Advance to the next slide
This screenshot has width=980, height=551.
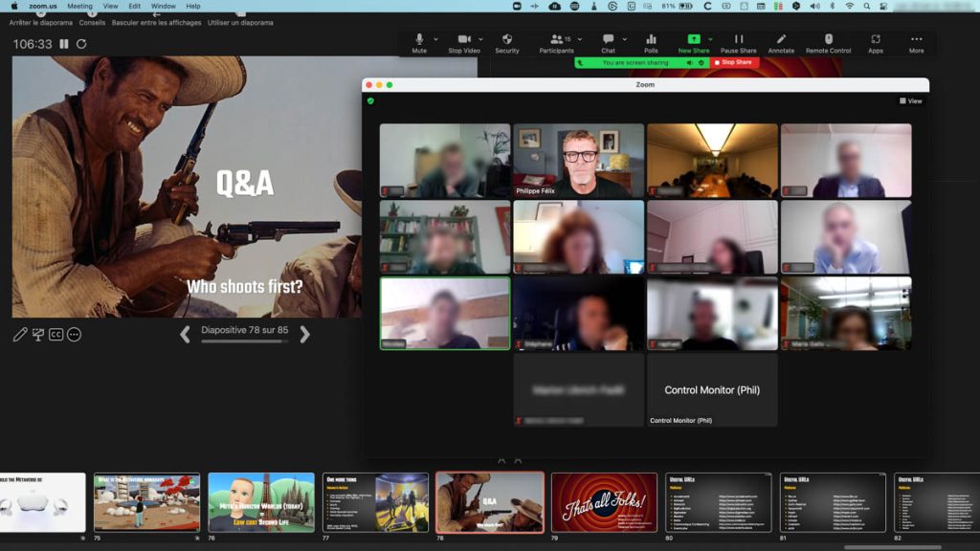(x=304, y=334)
